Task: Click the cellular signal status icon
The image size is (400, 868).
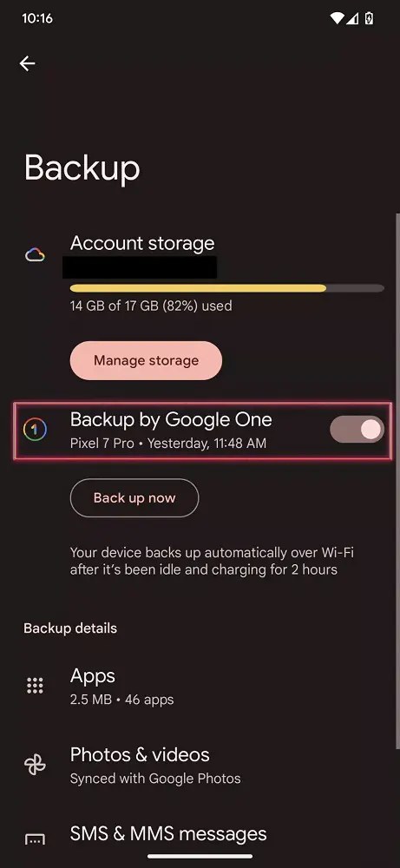Action: tap(352, 19)
